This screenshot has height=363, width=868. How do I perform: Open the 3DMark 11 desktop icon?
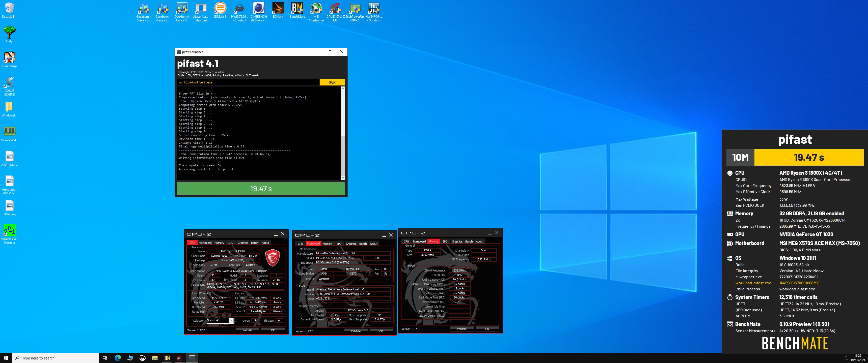tap(220, 10)
